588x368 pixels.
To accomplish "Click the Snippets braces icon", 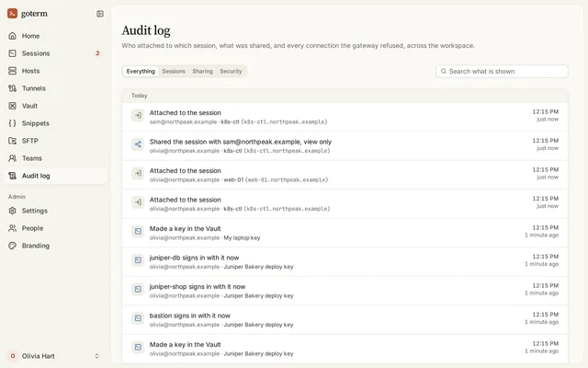I will coord(12,123).
